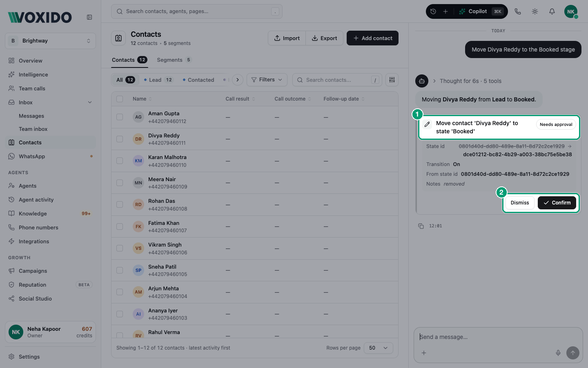The height and width of the screenshot is (368, 588).
Task: Sort by the Name column header
Action: tap(142, 99)
